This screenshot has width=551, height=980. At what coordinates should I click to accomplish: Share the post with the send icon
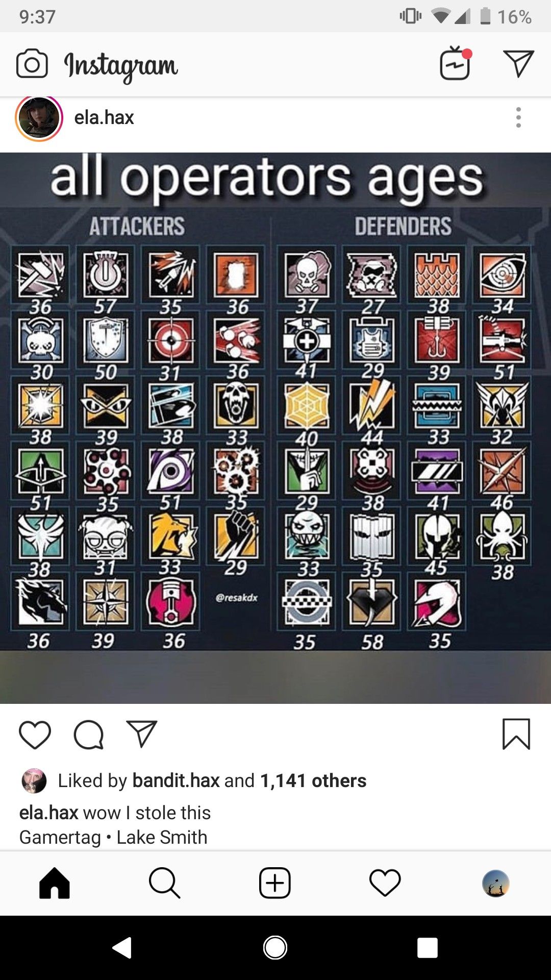(x=142, y=734)
